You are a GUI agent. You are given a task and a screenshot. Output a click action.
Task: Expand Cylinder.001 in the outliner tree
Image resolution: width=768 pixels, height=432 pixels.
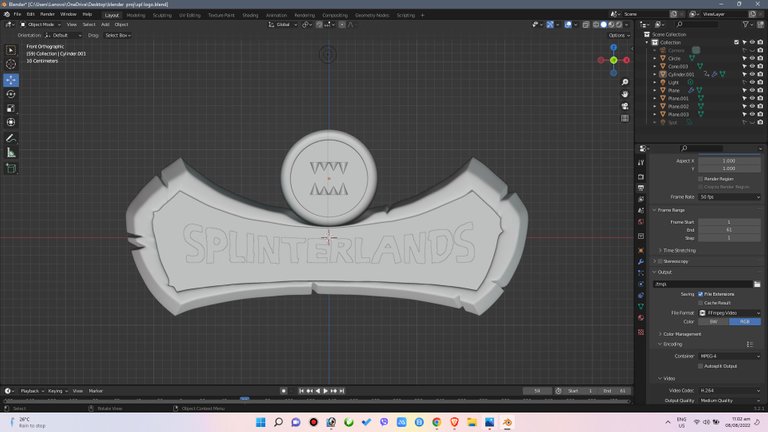[655, 74]
